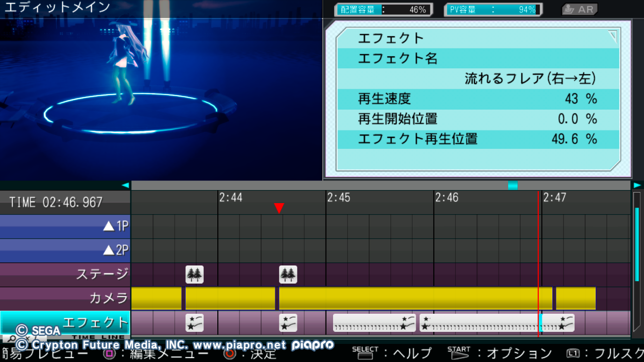Screen dimensions: 644x362
Task: Click the PV容量 94% capacity gauge
Action: coord(493,10)
